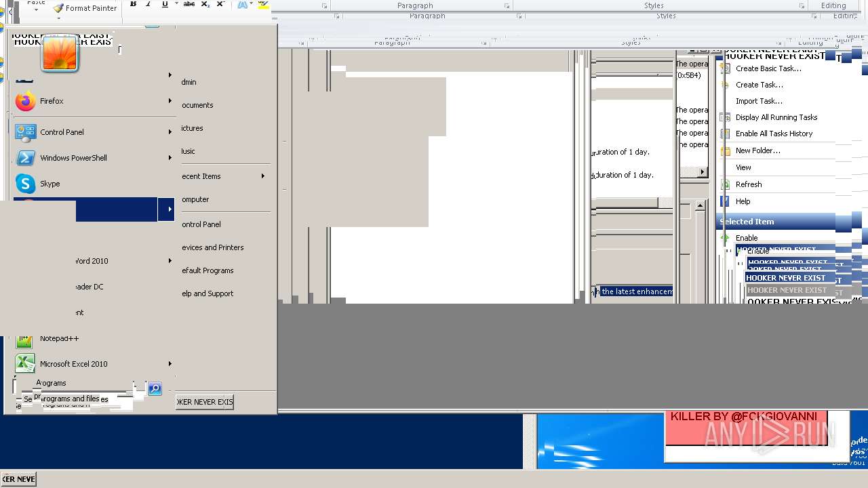Open Paste dropdown arrow in ribbon
868x488 pixels.
[x=36, y=9]
